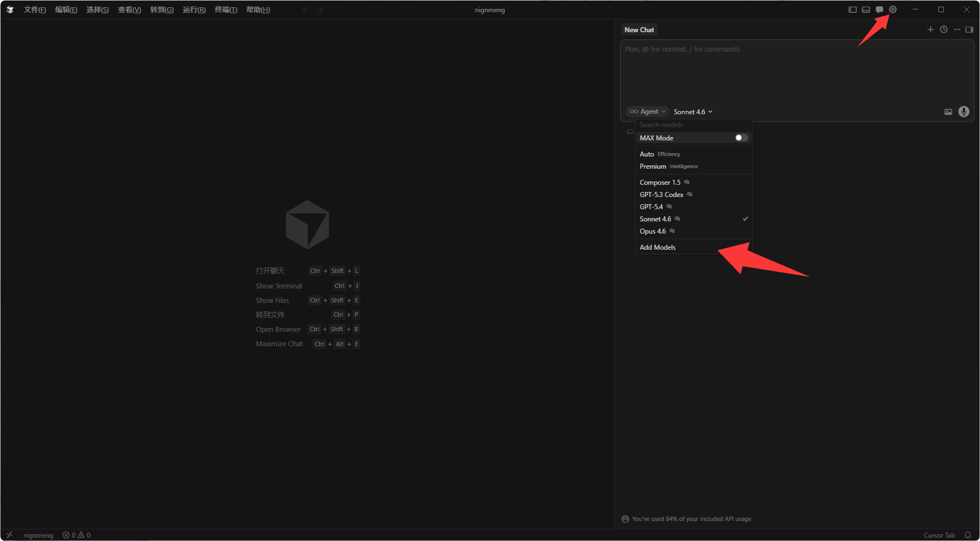Click the Search models field
Image resolution: width=980 pixels, height=541 pixels.
click(693, 125)
